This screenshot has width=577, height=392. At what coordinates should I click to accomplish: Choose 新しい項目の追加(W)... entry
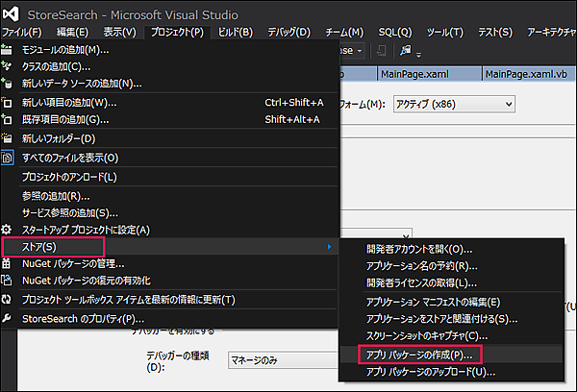[169, 103]
